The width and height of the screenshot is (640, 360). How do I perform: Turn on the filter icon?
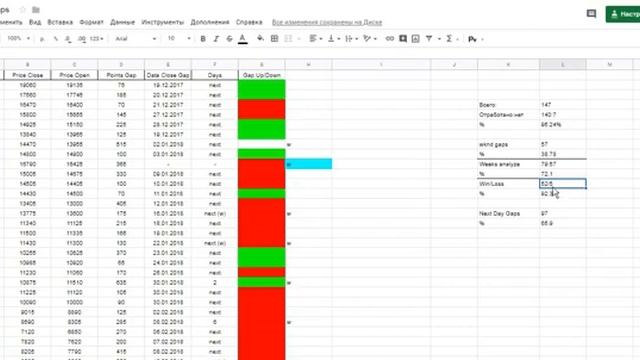[429, 39]
